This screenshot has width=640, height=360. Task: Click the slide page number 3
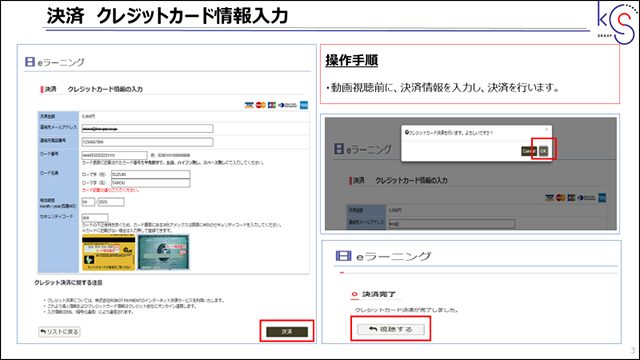633,350
